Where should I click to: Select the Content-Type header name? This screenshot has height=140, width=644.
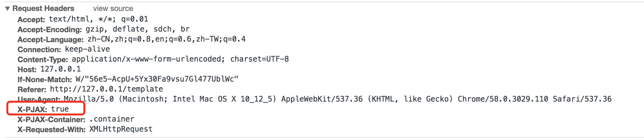point(43,59)
